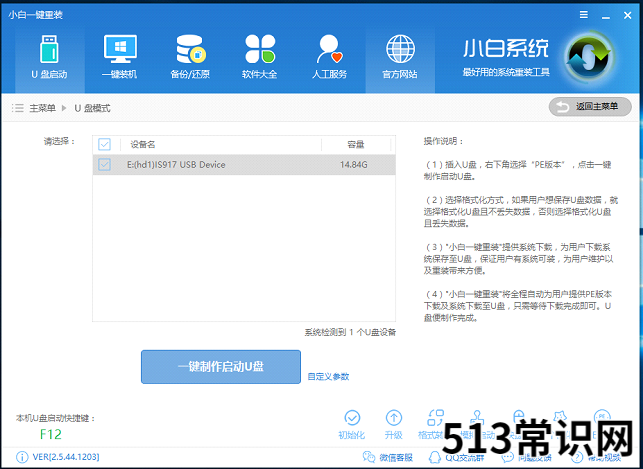Click the 小白系统 round logo icon
This screenshot has height=469, width=643.
(x=589, y=57)
